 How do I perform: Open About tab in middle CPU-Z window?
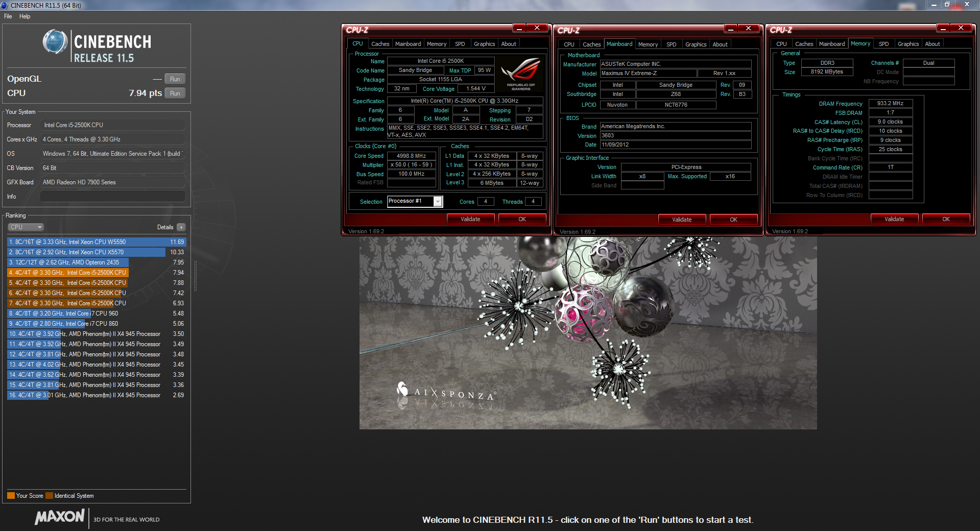(720, 44)
